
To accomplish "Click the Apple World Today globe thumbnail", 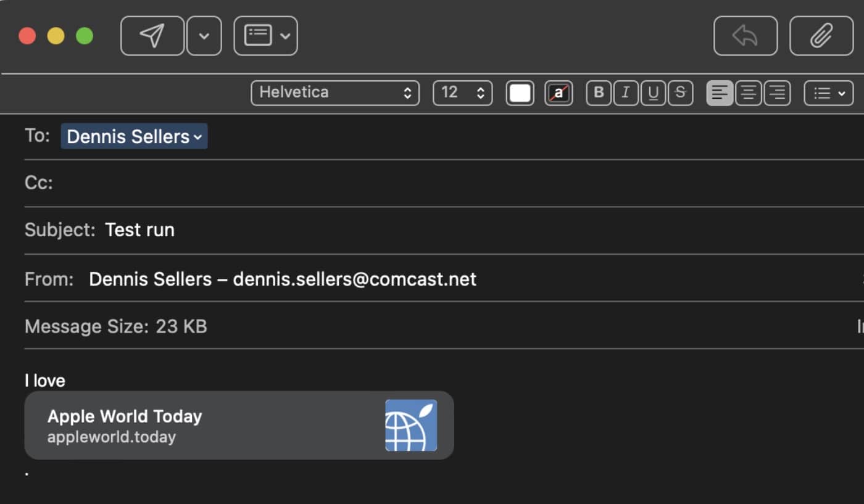I will (411, 425).
